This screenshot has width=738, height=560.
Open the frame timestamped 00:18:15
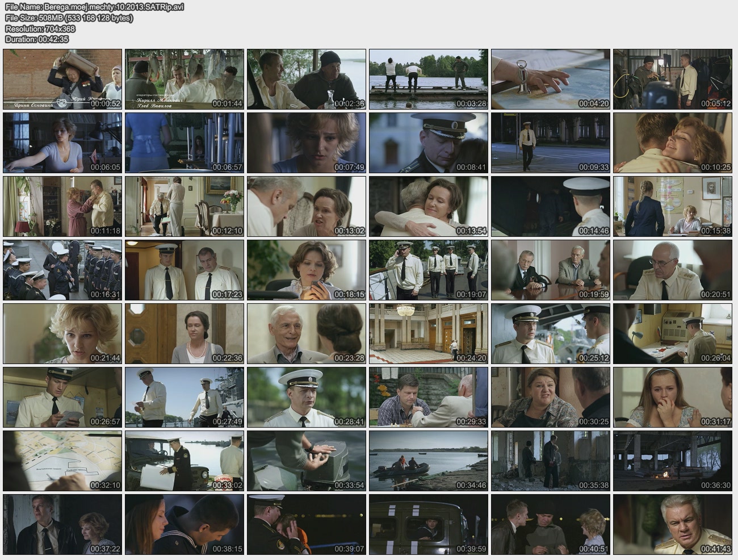307,270
